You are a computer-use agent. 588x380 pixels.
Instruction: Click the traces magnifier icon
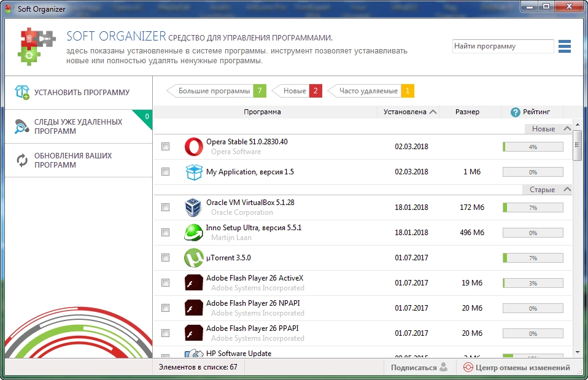[x=21, y=126]
